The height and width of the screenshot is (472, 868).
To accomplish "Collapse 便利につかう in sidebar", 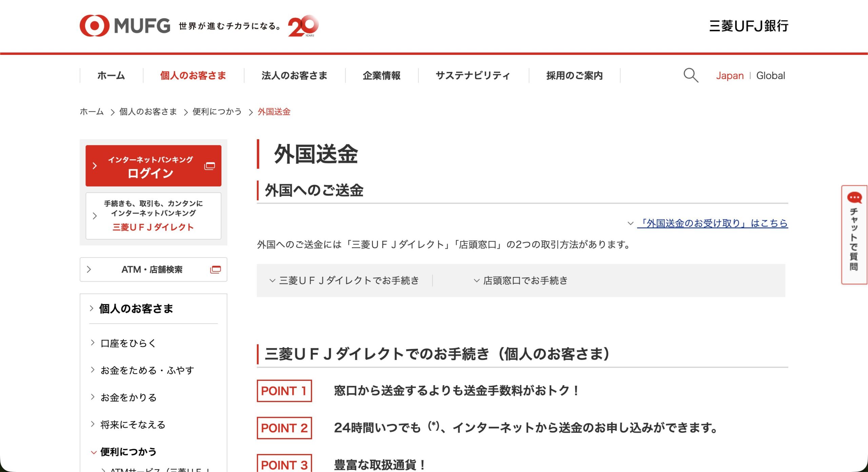I will click(x=128, y=452).
